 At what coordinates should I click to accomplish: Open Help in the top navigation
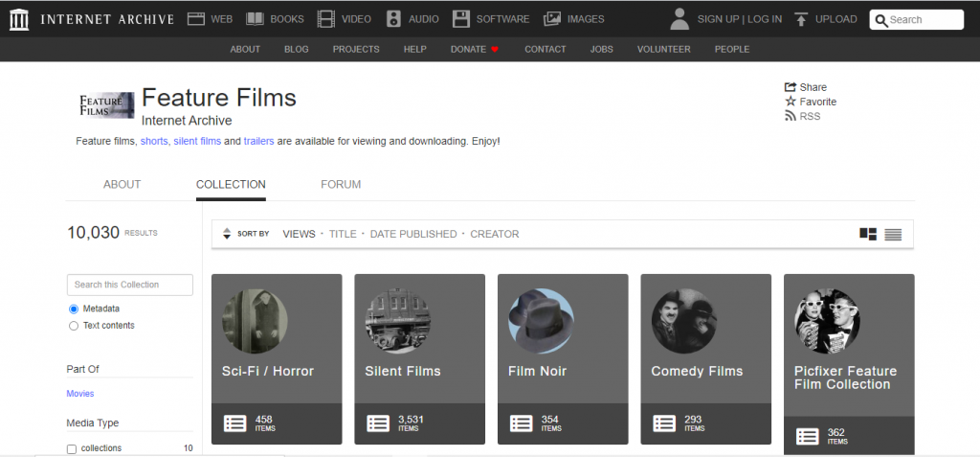tap(415, 50)
